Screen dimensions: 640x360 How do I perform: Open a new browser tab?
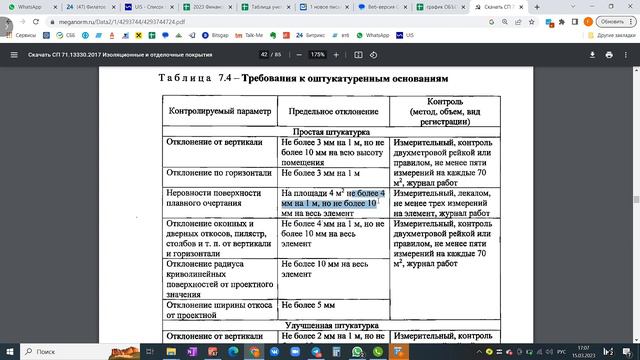pyautogui.click(x=537, y=7)
